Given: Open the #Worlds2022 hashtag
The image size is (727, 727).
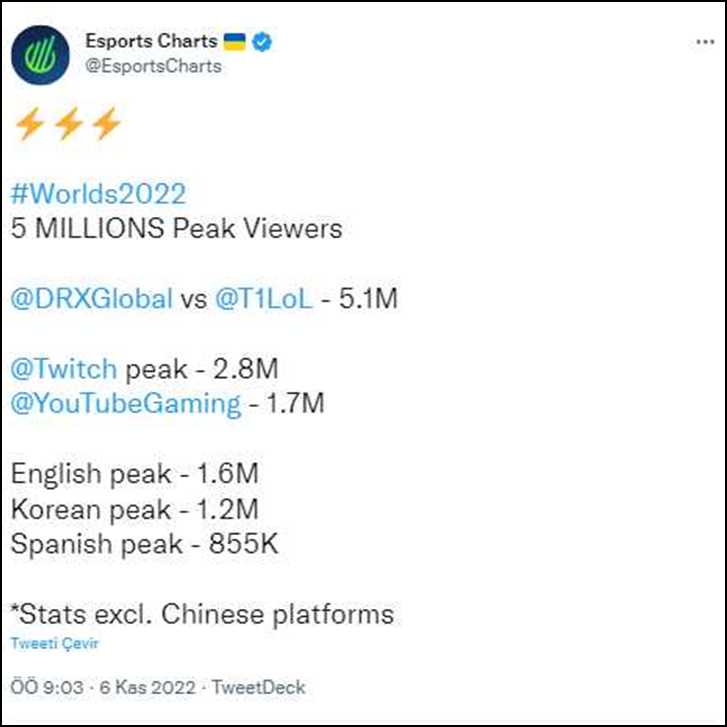Looking at the screenshot, I should point(98,194).
